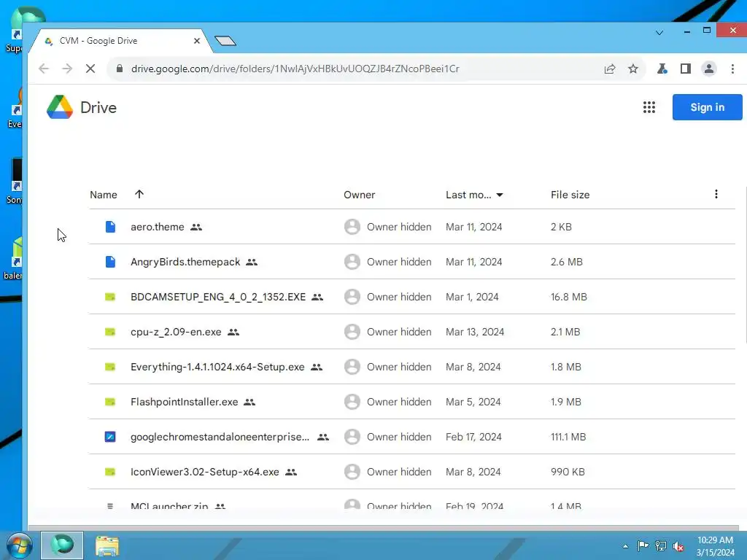Open the Google apps grid
The width and height of the screenshot is (747, 560).
(x=649, y=107)
